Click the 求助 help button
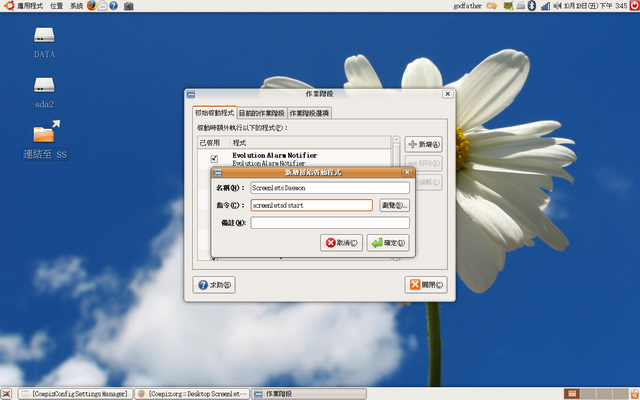Image resolution: width=640 pixels, height=400 pixels. pyautogui.click(x=214, y=285)
